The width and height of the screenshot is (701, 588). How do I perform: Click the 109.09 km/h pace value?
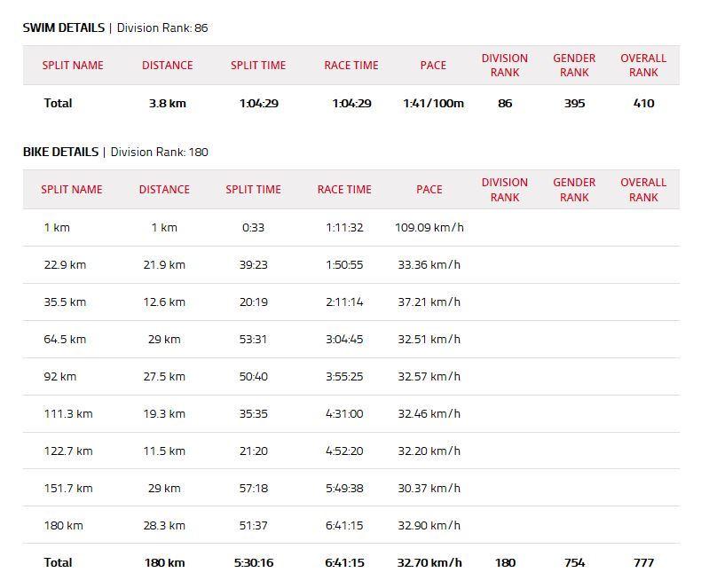coord(429,228)
